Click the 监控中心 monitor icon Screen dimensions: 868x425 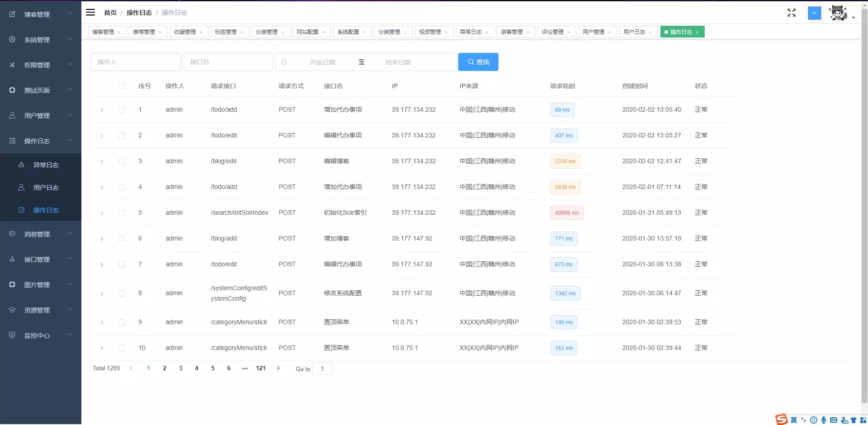[x=12, y=335]
